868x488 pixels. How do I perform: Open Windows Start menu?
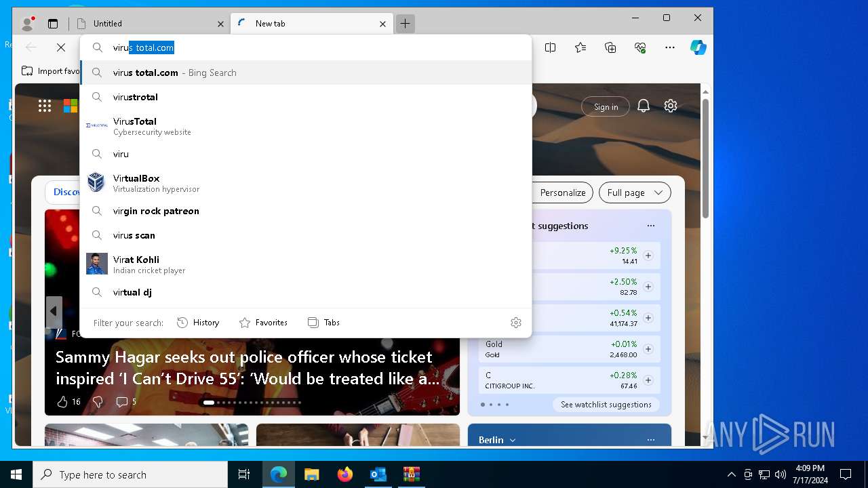pyautogui.click(x=16, y=474)
